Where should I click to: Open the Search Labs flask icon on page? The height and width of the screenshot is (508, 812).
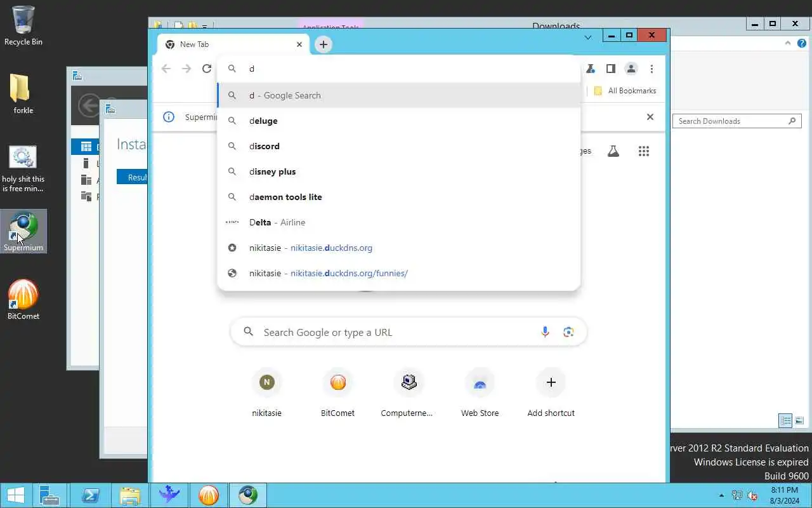pyautogui.click(x=613, y=151)
